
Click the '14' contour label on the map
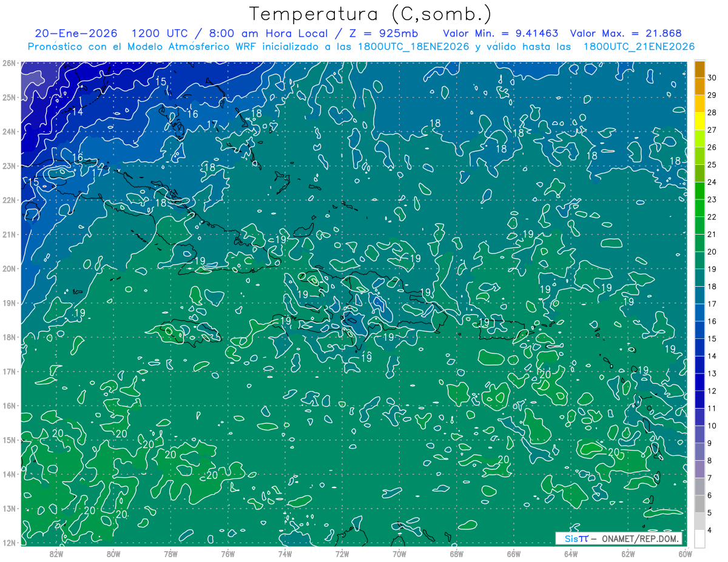tap(78, 112)
